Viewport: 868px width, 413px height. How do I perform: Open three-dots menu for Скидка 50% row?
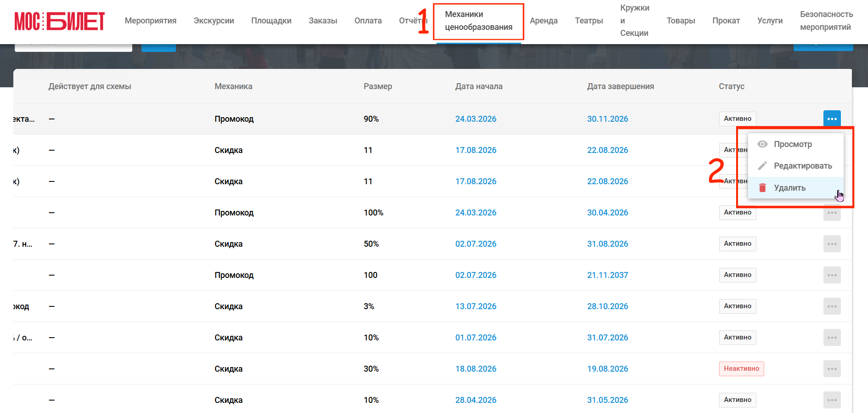(832, 244)
